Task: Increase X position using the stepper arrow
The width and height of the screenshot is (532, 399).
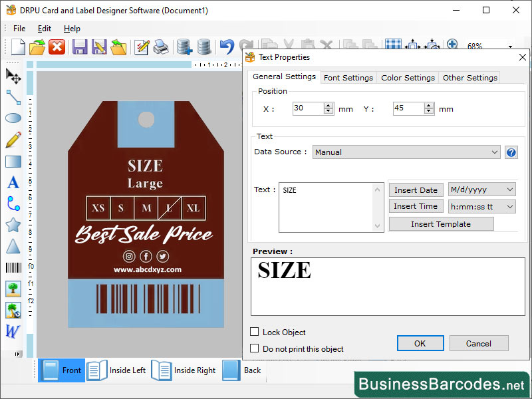Action: coord(329,104)
